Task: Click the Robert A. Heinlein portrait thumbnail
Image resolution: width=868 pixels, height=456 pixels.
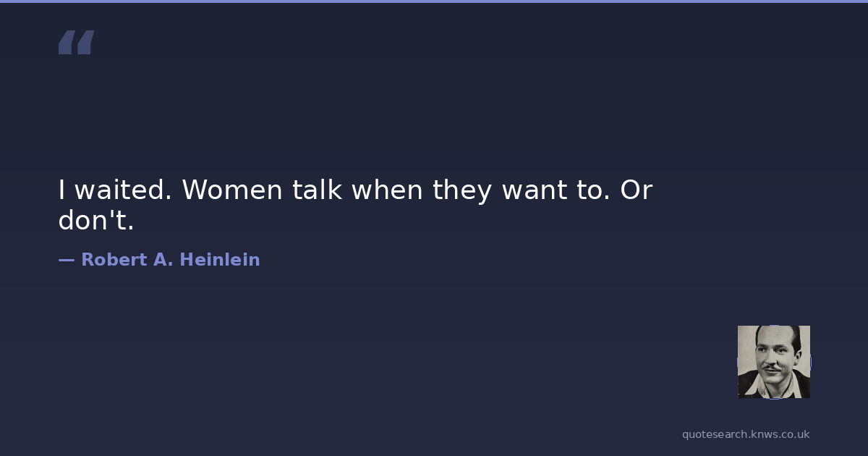Action: (x=773, y=361)
